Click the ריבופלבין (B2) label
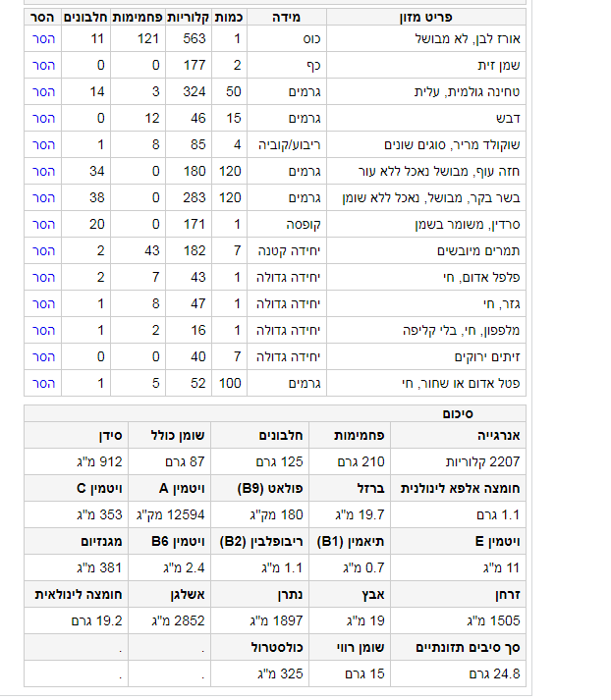Image resolution: width=611 pixels, height=700 pixels. [261, 542]
